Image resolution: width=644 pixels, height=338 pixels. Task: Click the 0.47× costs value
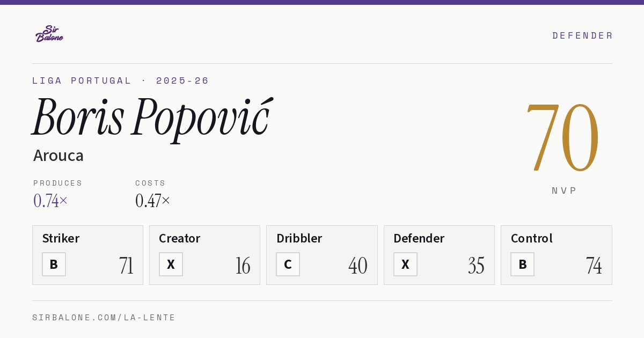click(x=153, y=201)
